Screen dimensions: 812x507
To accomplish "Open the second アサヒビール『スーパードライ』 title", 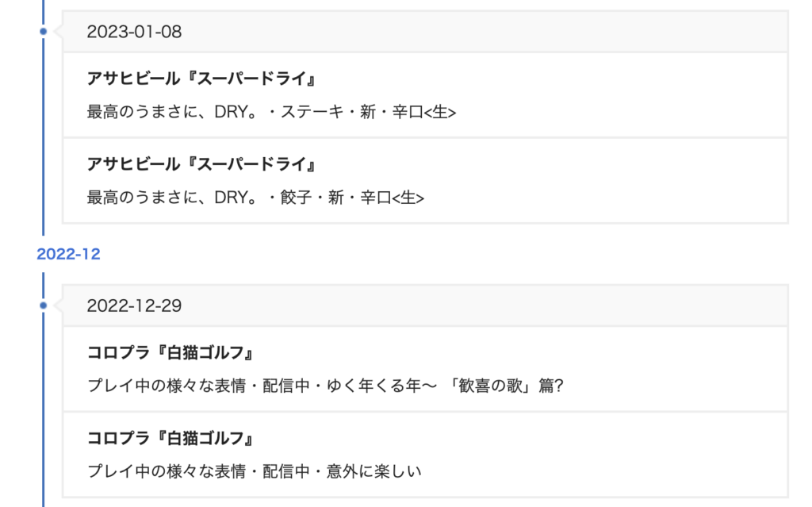I will coord(201,164).
